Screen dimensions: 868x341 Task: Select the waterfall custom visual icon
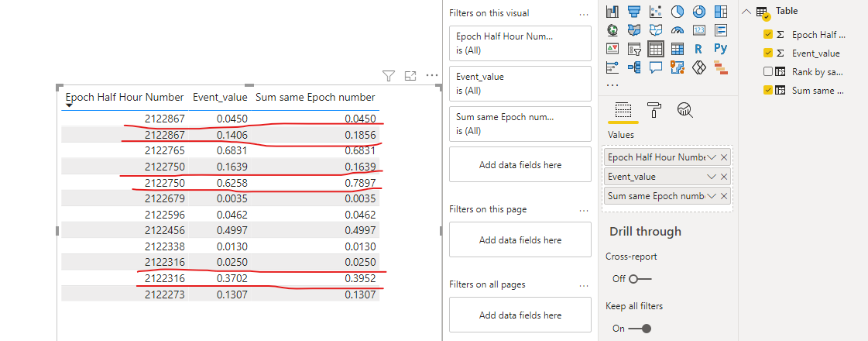pyautogui.click(x=720, y=67)
